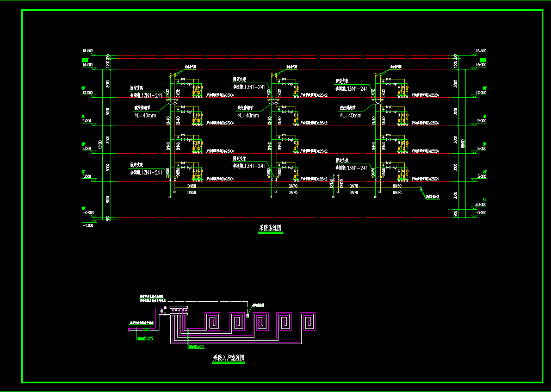Select the 15.000 elevation marker on right
Viewport: 551px width, 392px height.
pyautogui.click(x=480, y=65)
